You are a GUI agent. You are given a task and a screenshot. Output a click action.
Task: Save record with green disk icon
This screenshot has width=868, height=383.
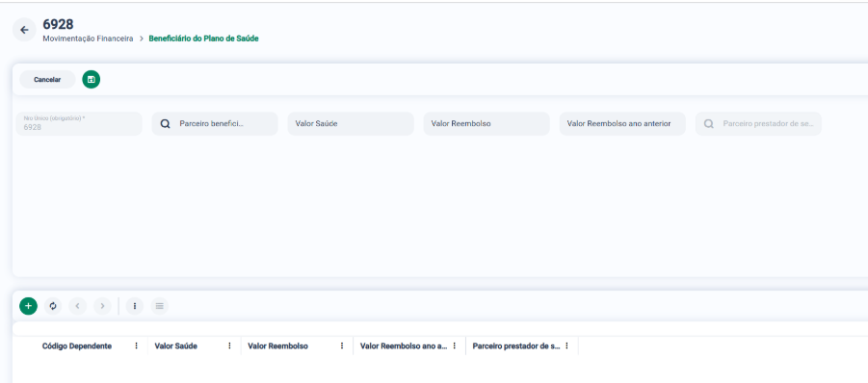pyautogui.click(x=92, y=80)
